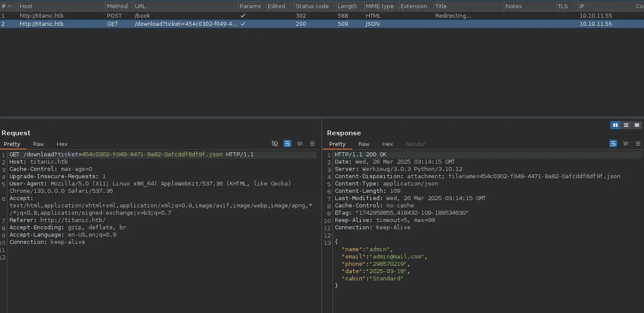Click the 302 status code cell
Viewport: 644px width, 313px height.
point(301,16)
